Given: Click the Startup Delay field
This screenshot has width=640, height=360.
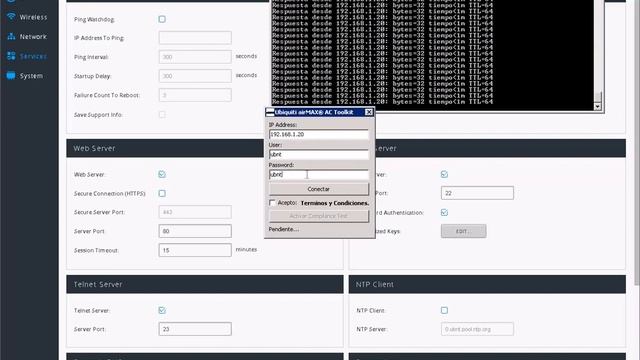Looking at the screenshot, I should coord(195,76).
